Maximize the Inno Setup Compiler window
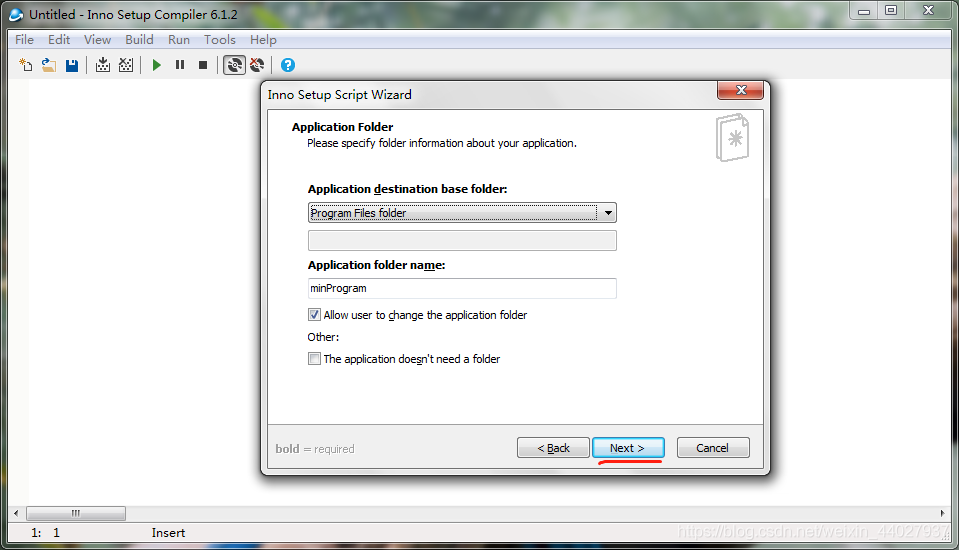The height and width of the screenshot is (550, 959). pos(891,10)
